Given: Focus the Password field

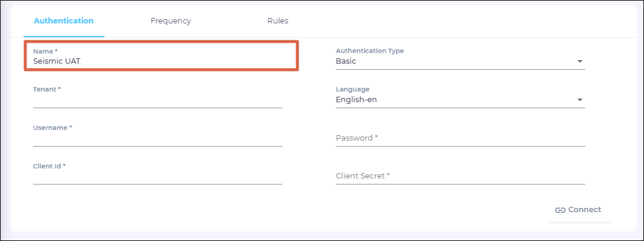Looking at the screenshot, I should point(460,138).
